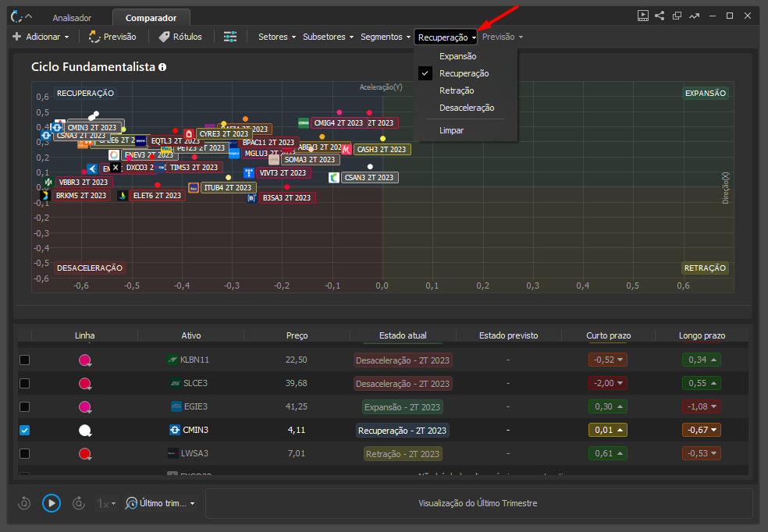
Task: Click EGIE3 short-term value 0,30
Action: coord(608,406)
